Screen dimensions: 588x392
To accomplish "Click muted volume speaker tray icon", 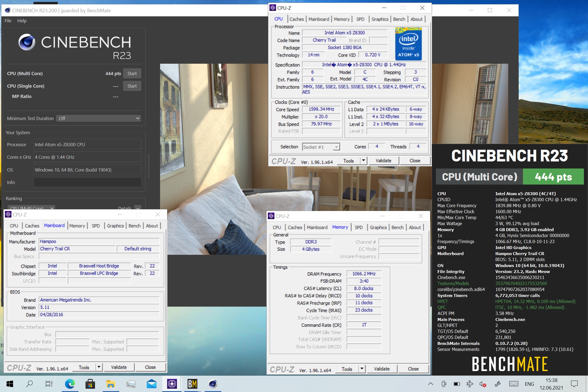I will click(x=483, y=384).
